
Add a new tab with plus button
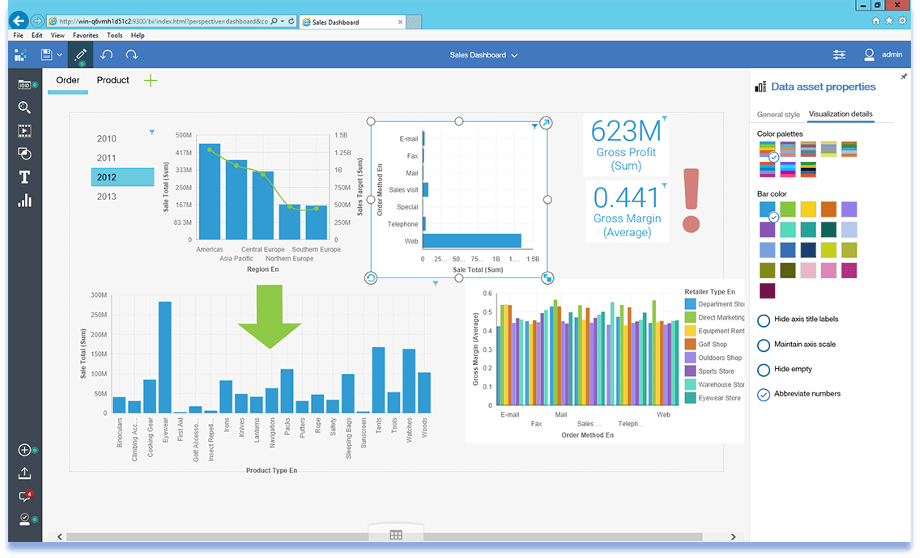coord(151,80)
